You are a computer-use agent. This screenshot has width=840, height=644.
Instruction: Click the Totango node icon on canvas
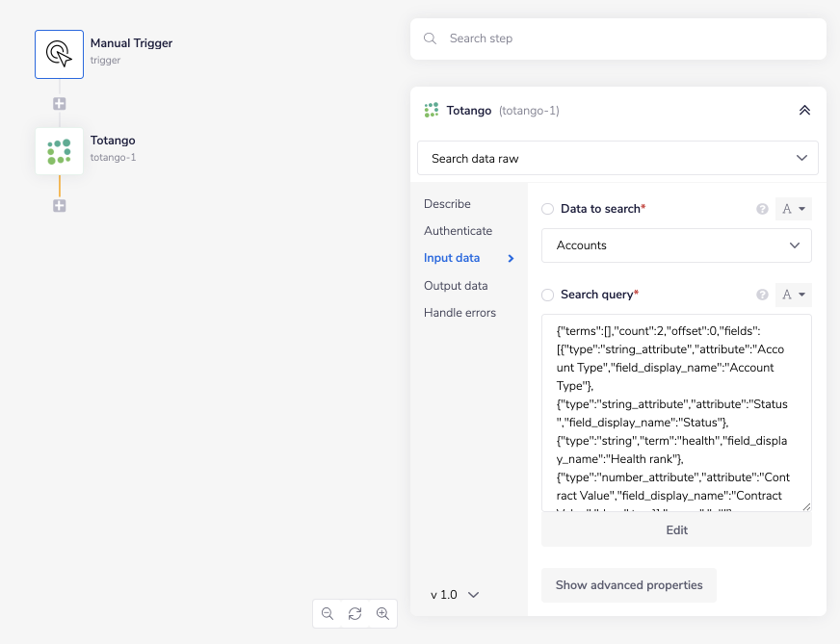click(x=59, y=151)
